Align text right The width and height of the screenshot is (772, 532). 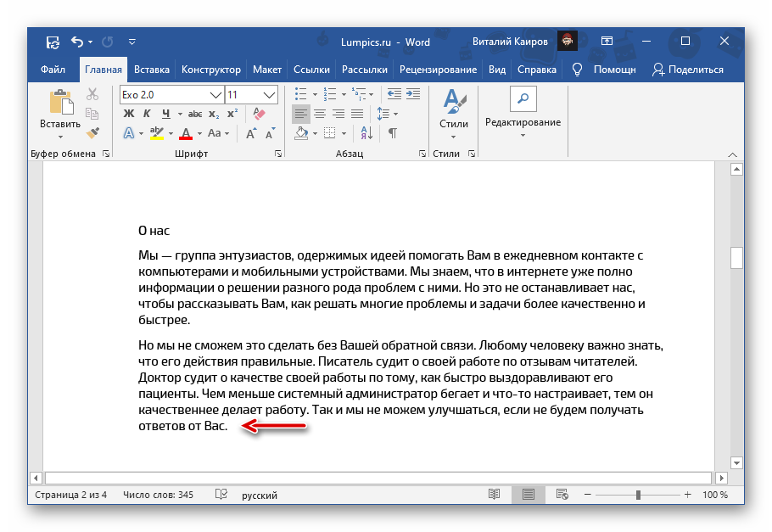click(338, 115)
